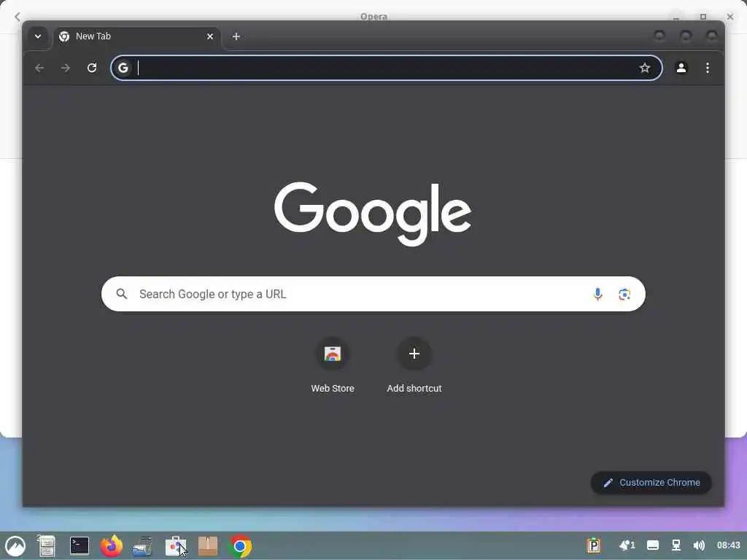Image resolution: width=747 pixels, height=560 pixels.
Task: Launch the terminal from taskbar
Action: (x=80, y=545)
